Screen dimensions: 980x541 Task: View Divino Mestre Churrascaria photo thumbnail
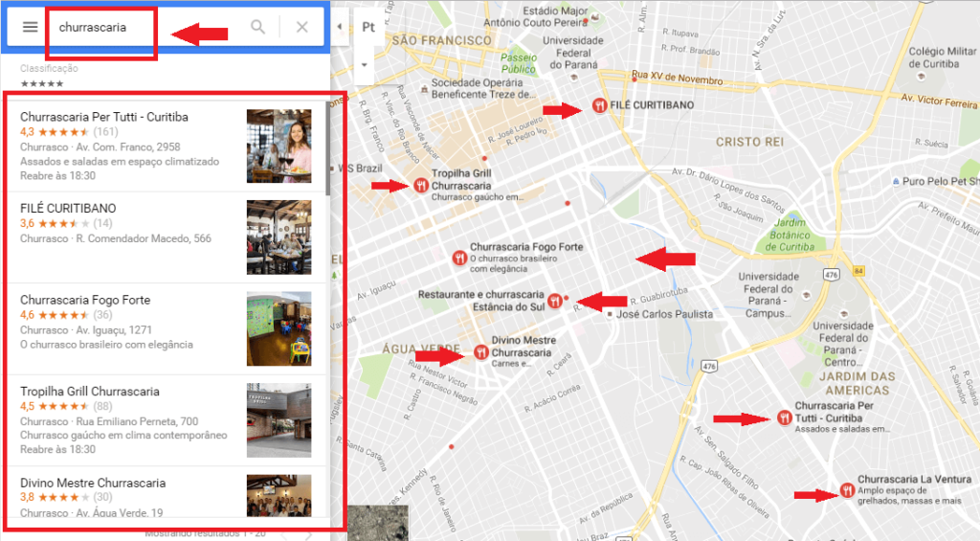(278, 495)
